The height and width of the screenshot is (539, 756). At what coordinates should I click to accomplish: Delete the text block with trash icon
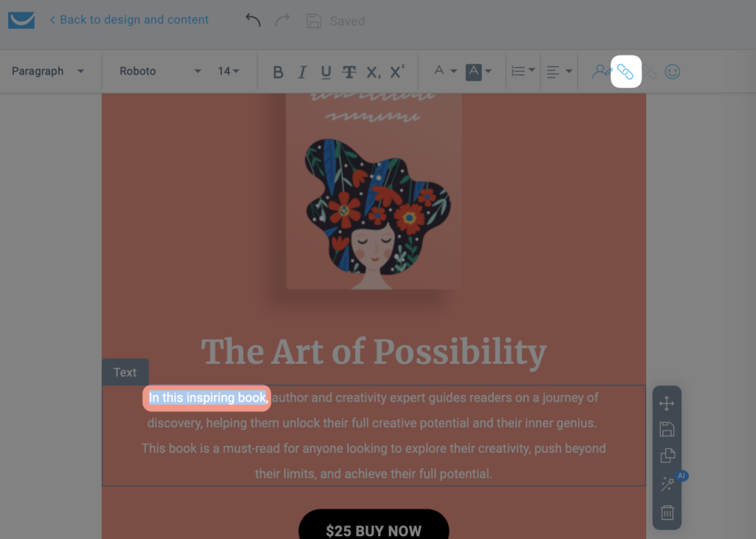tap(667, 512)
